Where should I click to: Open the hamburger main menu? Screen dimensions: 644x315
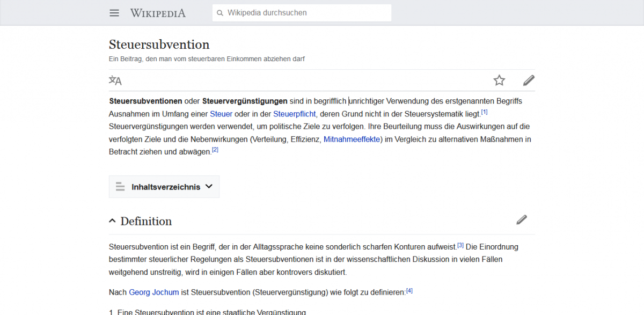114,13
